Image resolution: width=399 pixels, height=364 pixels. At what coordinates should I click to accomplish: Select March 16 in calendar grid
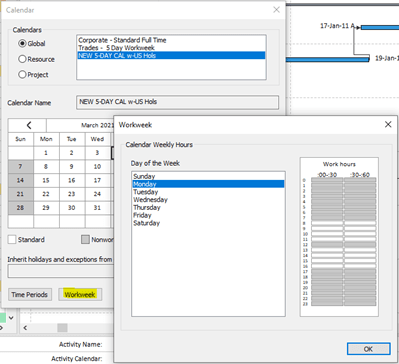pyautogui.click(x=72, y=180)
